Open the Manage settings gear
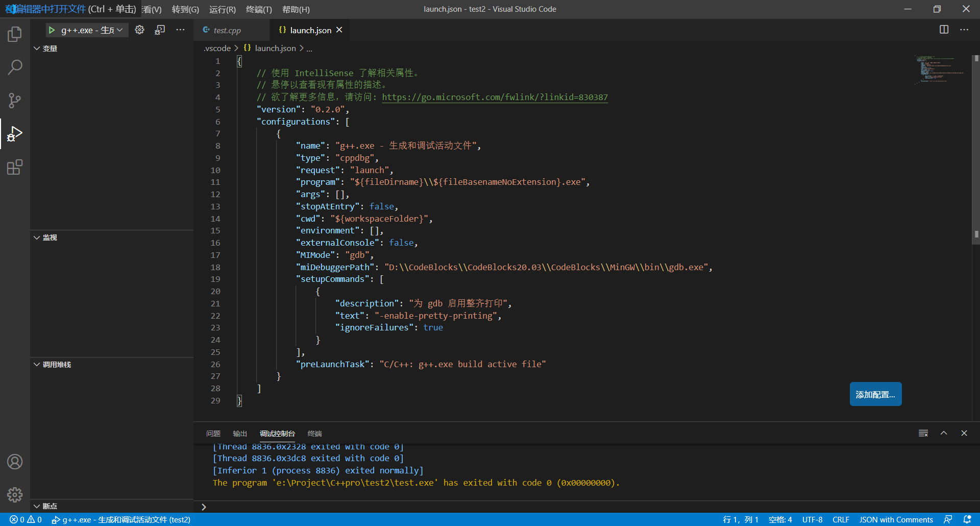This screenshot has height=526, width=980. (x=14, y=494)
